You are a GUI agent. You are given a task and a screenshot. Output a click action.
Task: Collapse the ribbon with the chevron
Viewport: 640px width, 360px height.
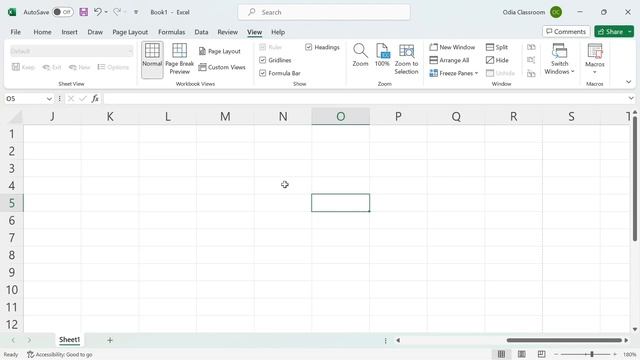(629, 82)
